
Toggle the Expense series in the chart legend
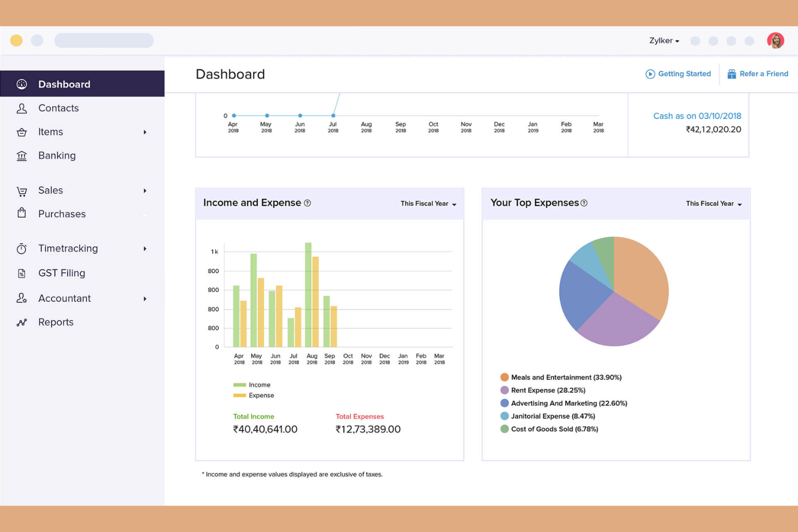pyautogui.click(x=254, y=395)
